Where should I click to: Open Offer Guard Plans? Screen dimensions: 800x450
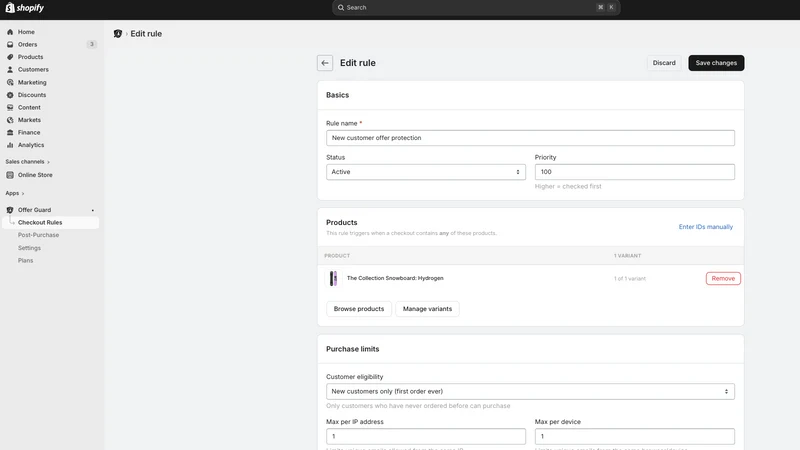click(x=26, y=260)
